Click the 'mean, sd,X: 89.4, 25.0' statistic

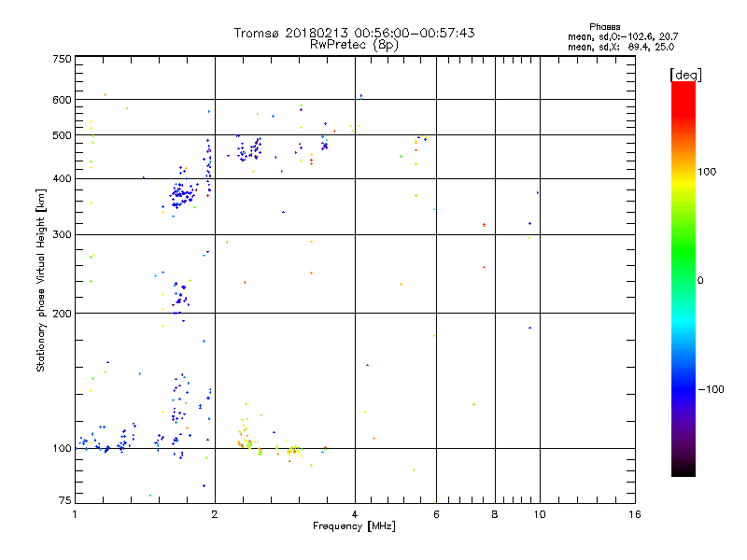(x=621, y=47)
